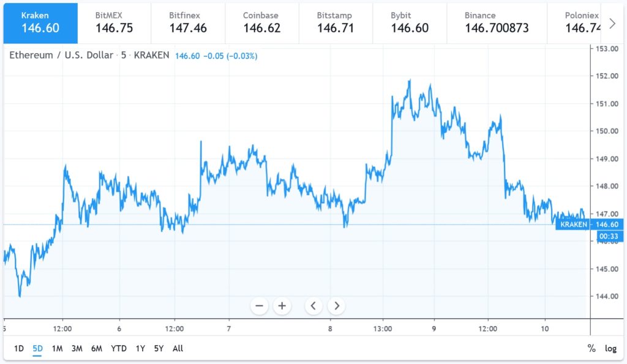Set chart range to 1D
This screenshot has height=364, width=627.
(18, 349)
